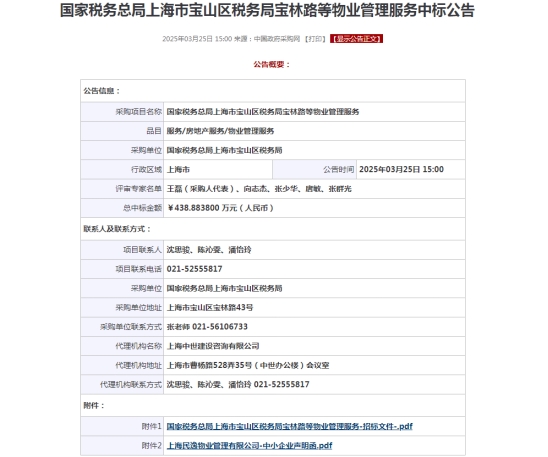Select the contacts 沈思骏、陈沁雯、潘怡玲 in 项目联系人 row
This screenshot has width=548, height=457.
coord(209,250)
